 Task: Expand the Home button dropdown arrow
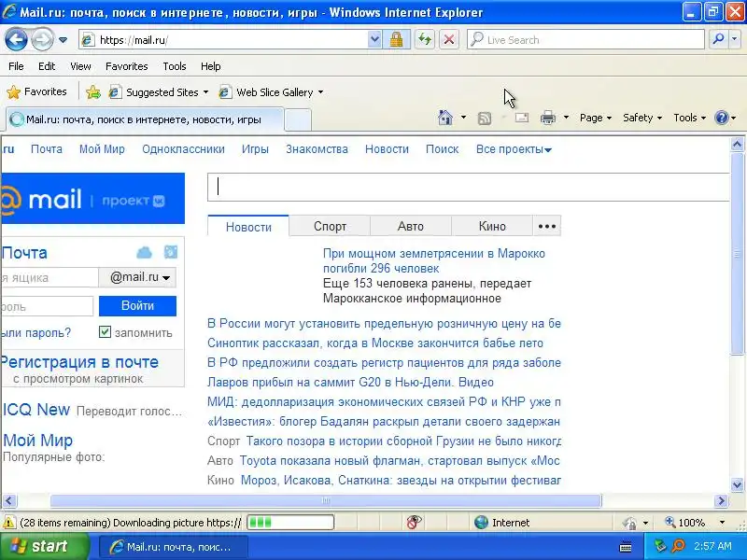[463, 118]
